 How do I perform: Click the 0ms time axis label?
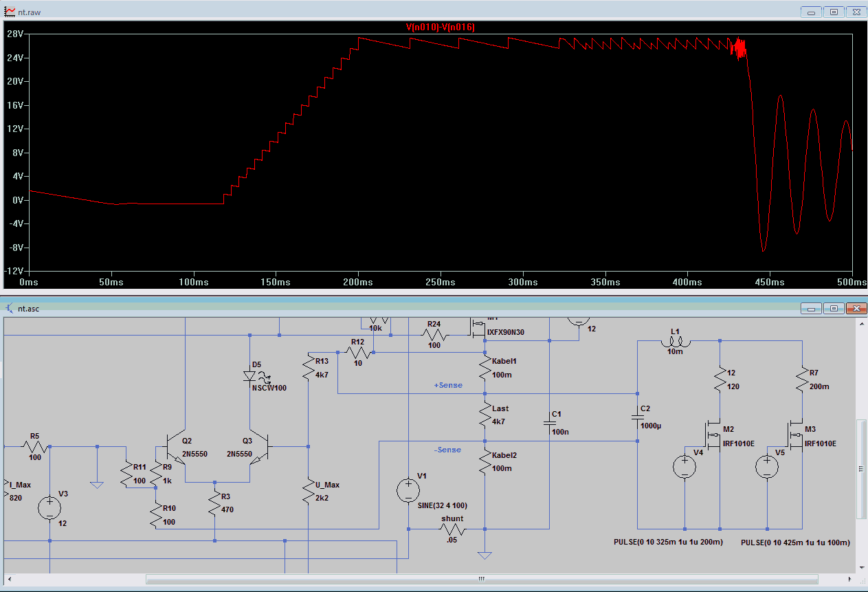29,283
